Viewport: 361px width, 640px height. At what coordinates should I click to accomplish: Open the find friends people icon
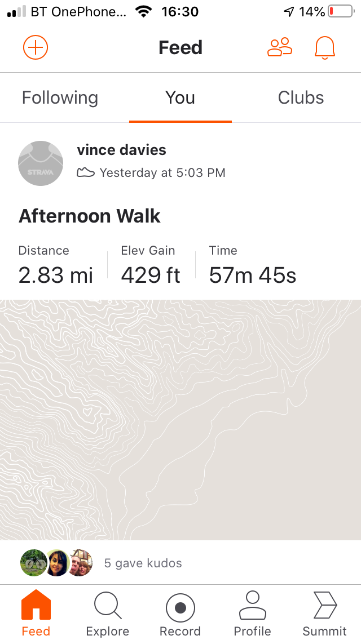click(x=280, y=47)
